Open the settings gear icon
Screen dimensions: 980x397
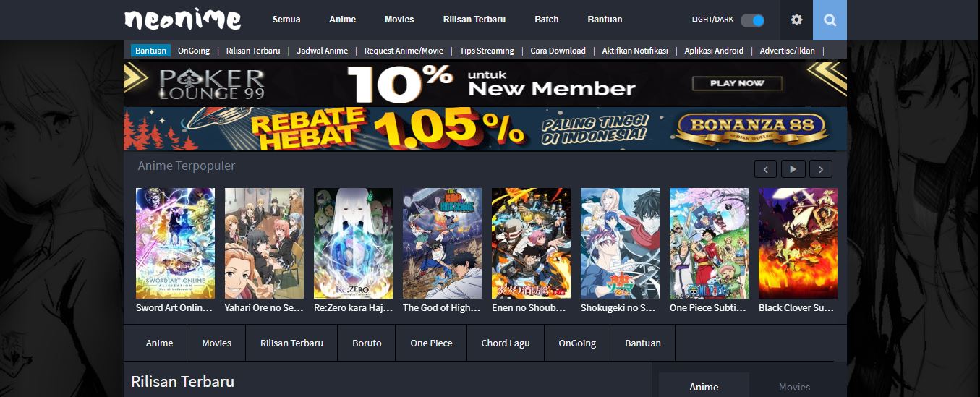click(796, 20)
